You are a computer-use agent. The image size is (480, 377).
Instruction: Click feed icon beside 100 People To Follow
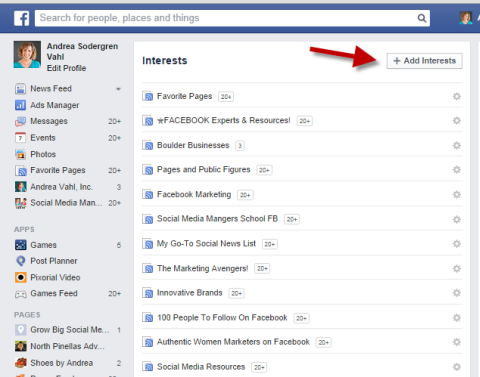tap(148, 318)
